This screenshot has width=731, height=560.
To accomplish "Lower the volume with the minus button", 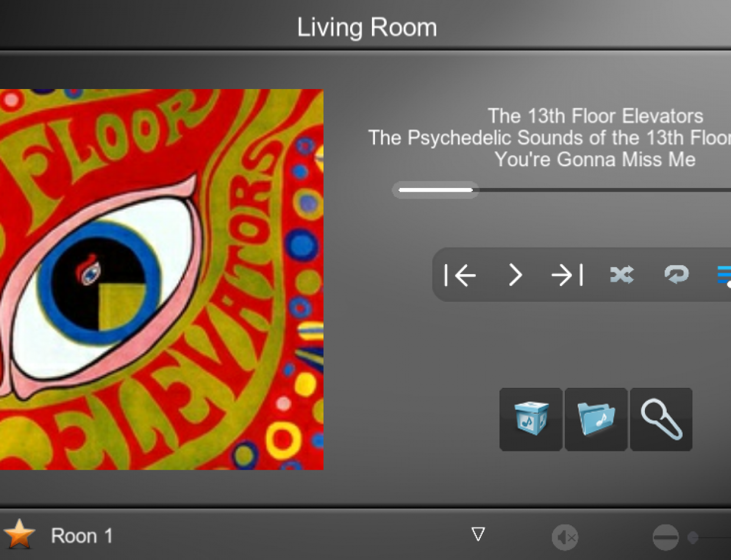I will [x=666, y=538].
